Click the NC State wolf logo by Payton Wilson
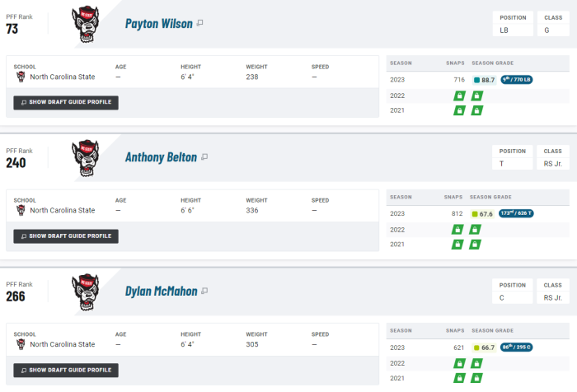The width and height of the screenshot is (577, 392). 86,25
